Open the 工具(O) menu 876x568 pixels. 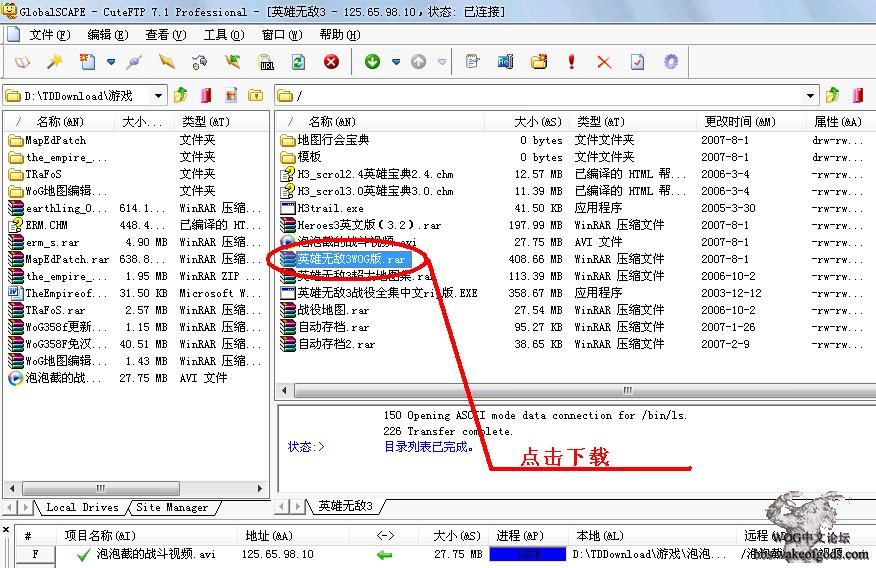click(x=224, y=35)
